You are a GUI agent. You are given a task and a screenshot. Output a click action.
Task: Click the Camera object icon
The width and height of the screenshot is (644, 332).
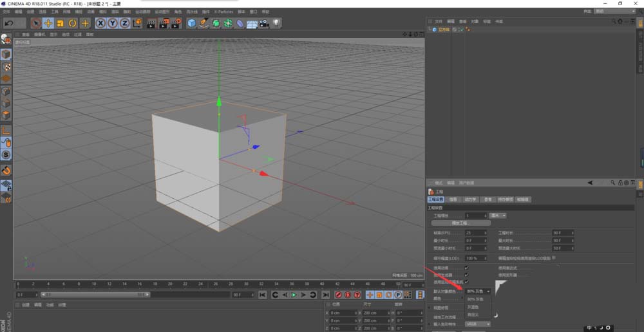(263, 23)
